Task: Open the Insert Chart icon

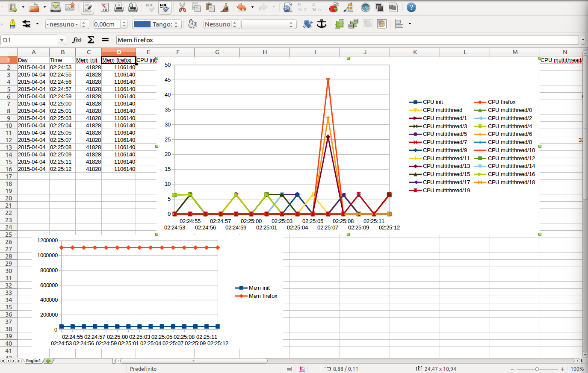Action: pyautogui.click(x=334, y=7)
